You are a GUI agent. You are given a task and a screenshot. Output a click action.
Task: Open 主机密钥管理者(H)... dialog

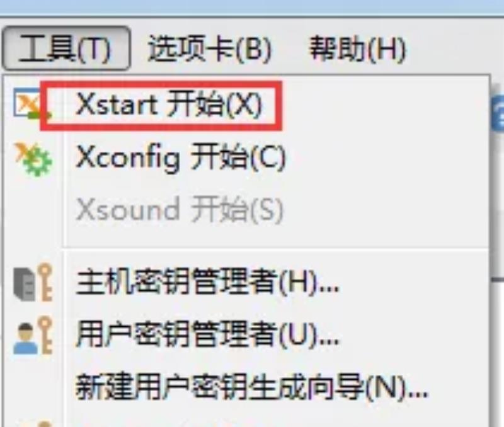pyautogui.click(x=208, y=282)
